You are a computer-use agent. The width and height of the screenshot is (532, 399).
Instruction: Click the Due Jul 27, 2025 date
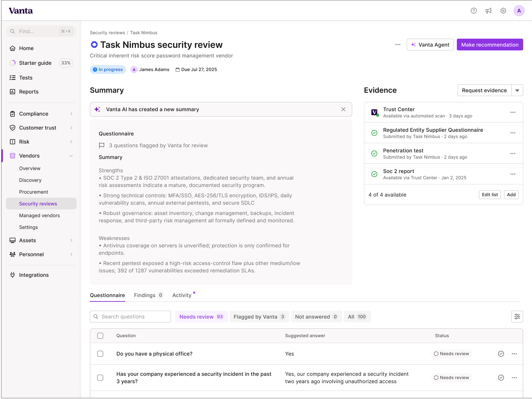click(196, 70)
